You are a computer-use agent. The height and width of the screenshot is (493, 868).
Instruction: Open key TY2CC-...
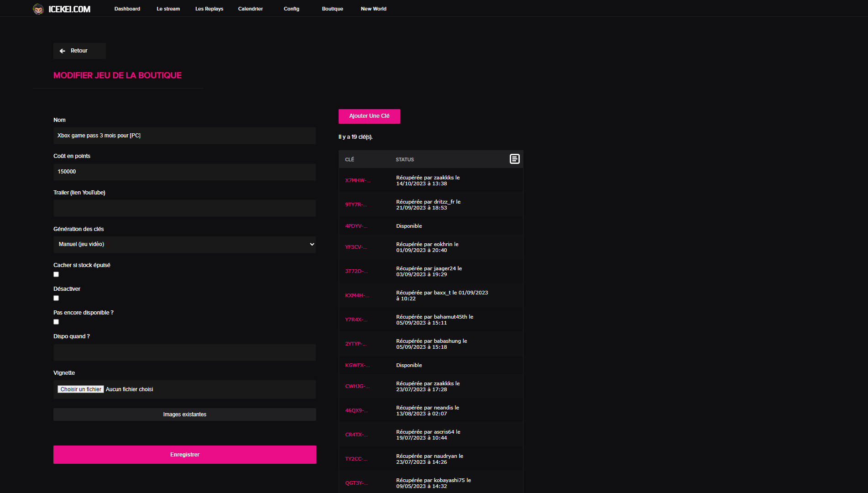tap(356, 459)
